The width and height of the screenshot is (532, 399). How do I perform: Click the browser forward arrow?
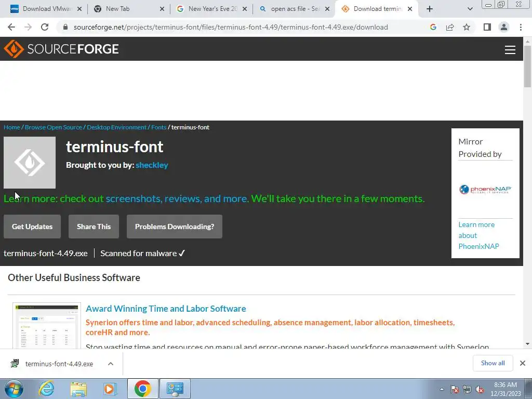coord(28,27)
